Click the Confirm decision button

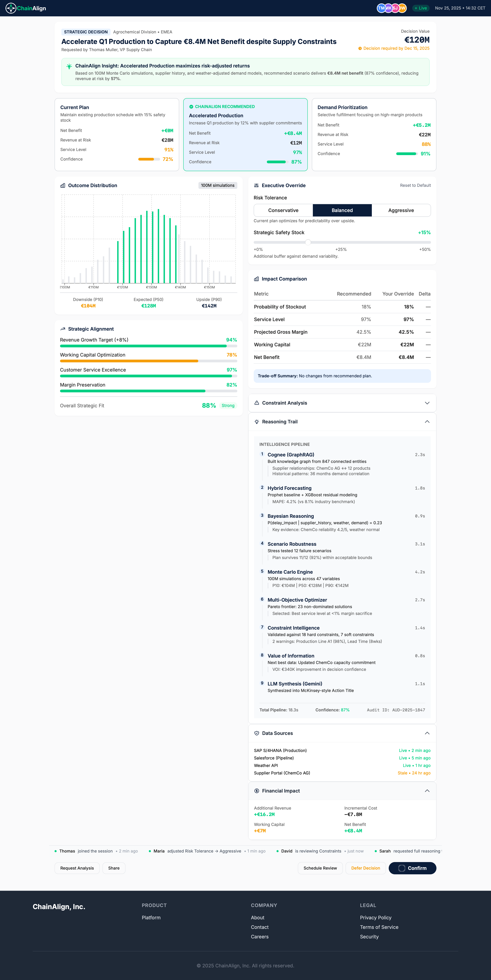tap(412, 868)
